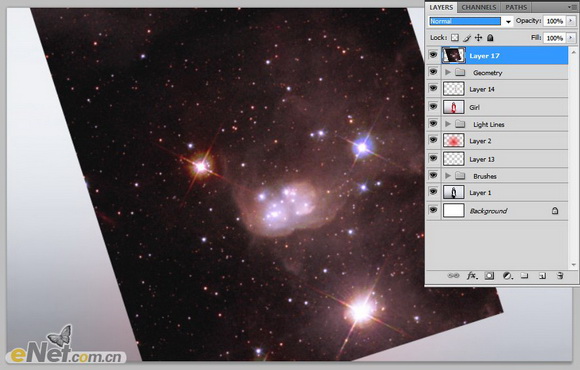Create a new adjustment layer
Screen dimensions: 580x370
pyautogui.click(x=508, y=276)
